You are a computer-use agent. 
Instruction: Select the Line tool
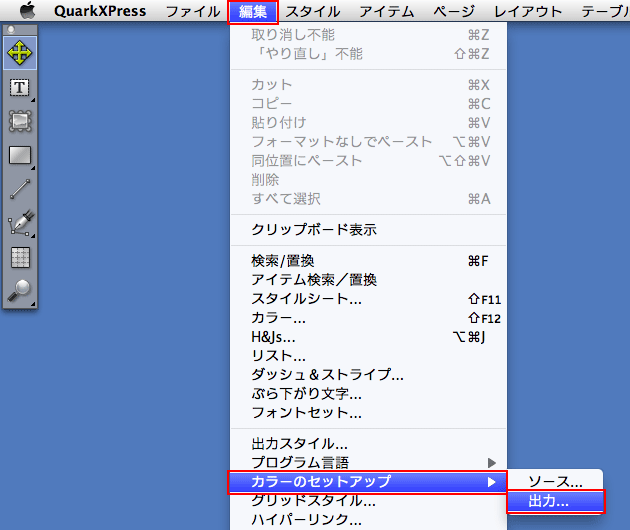click(x=20, y=189)
